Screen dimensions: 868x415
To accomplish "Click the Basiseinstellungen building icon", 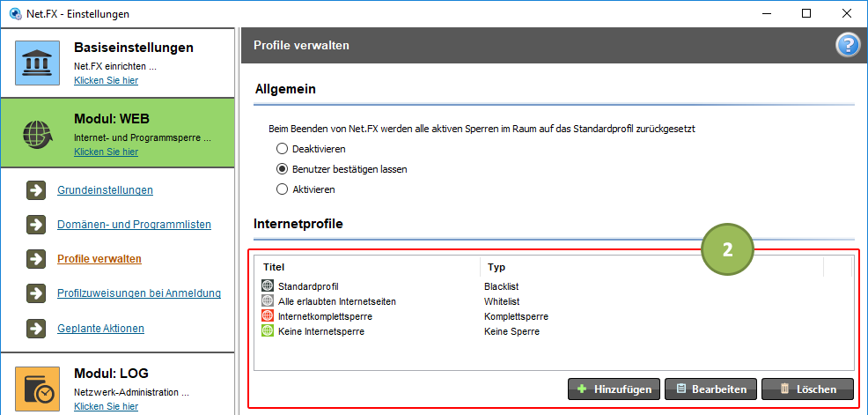I will tap(37, 63).
